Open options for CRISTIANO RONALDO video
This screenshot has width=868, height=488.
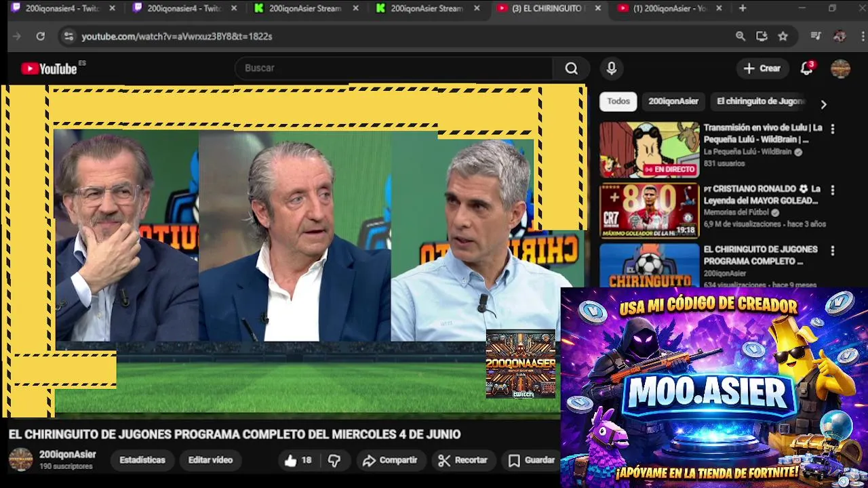833,190
